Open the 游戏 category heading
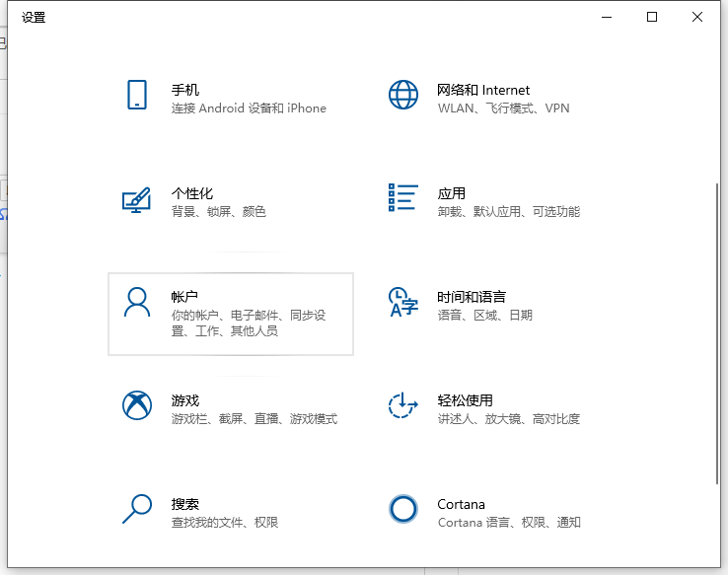Viewport: 728px width, 575px height. click(185, 400)
